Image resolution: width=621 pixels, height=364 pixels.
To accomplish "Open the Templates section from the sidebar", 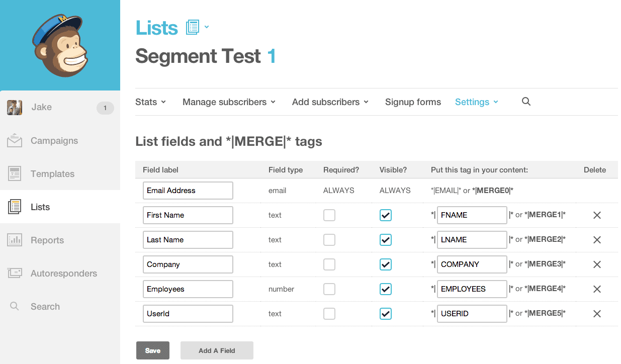I will pos(15,173).
